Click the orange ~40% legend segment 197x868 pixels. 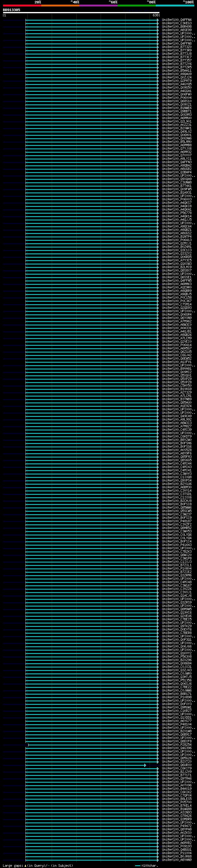(60, 6)
